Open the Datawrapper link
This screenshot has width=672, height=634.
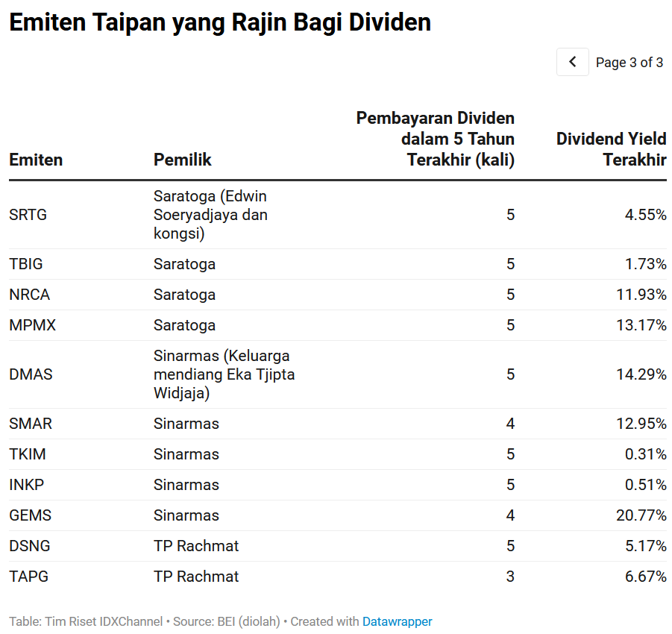click(397, 621)
